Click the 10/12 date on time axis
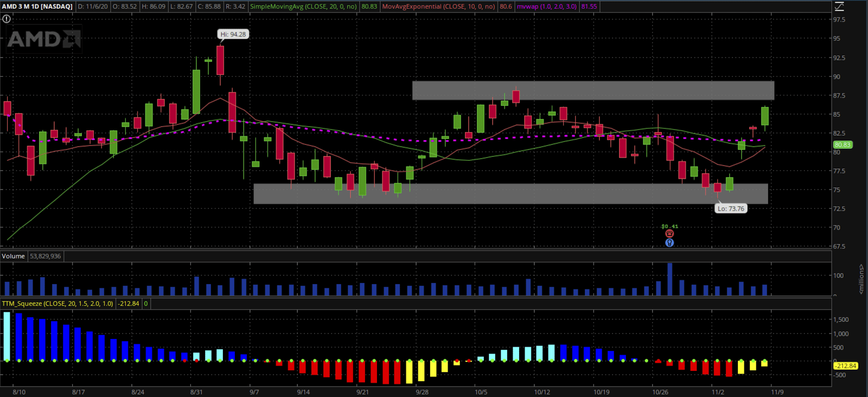This screenshot has height=397, width=868. [x=542, y=392]
